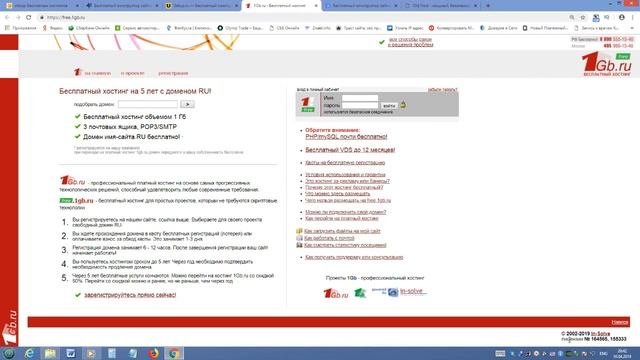Click the domain search arrow button
This screenshot has height=360, width=640.
coord(187,104)
